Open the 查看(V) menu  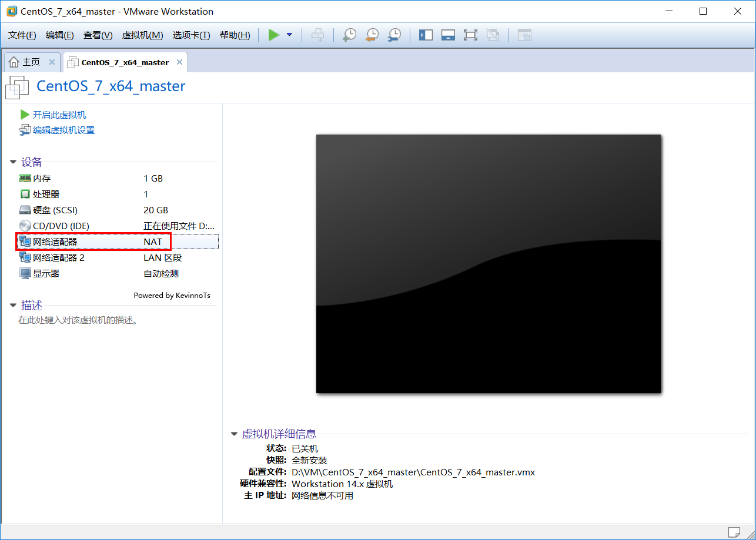(98, 35)
